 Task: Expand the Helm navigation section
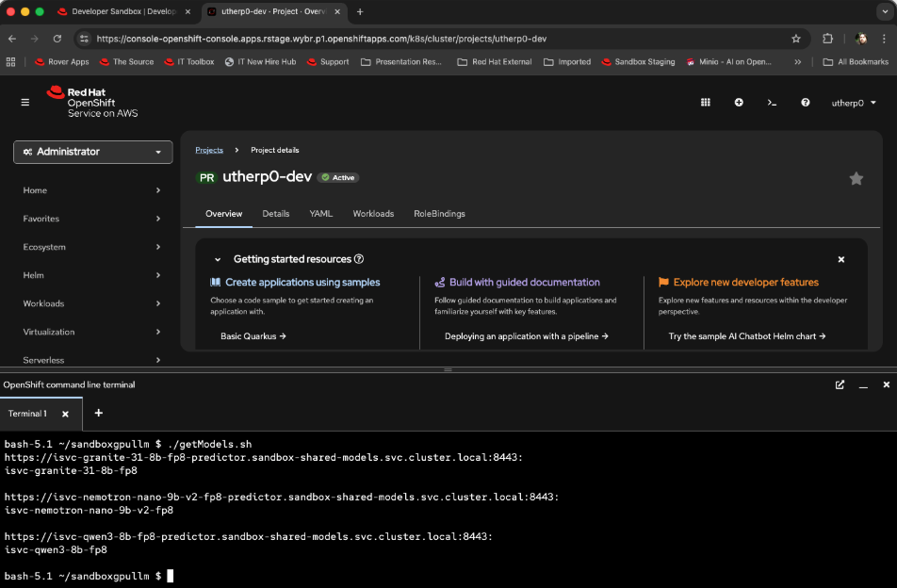click(x=92, y=275)
